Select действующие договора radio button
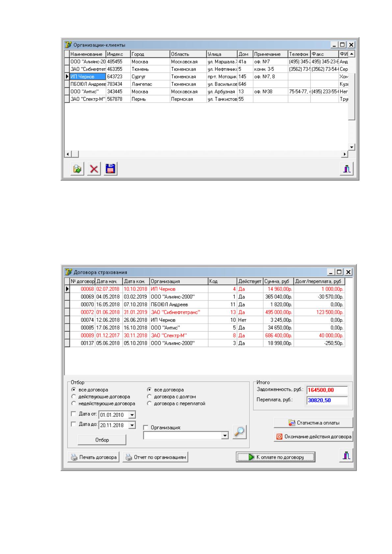Screen dimensions: 392x554 pos(74,397)
